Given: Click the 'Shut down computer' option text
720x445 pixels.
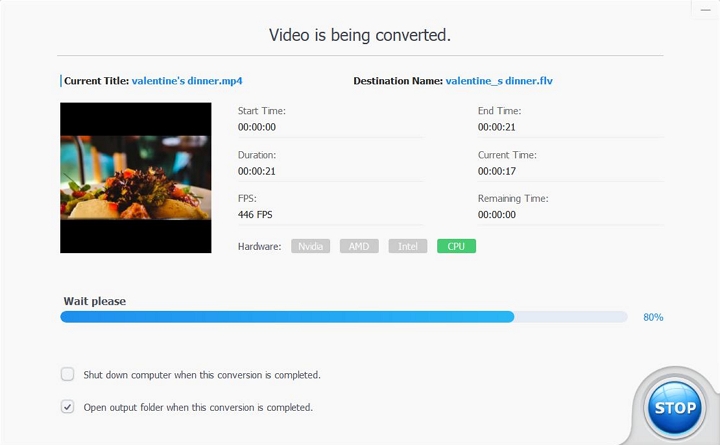Looking at the screenshot, I should pos(202,375).
